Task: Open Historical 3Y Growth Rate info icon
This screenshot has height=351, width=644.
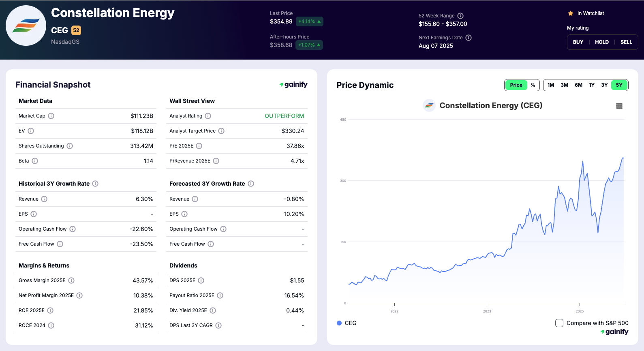Action: [x=95, y=184]
